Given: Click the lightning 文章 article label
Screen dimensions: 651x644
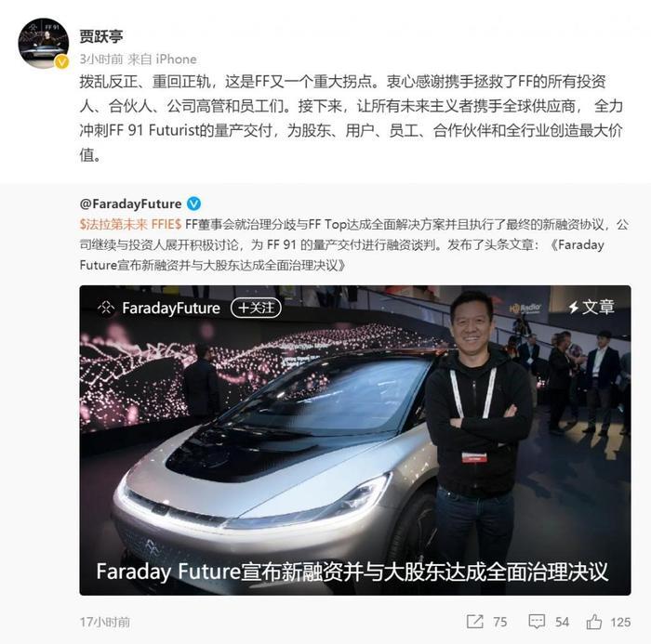Looking at the screenshot, I should (x=591, y=308).
